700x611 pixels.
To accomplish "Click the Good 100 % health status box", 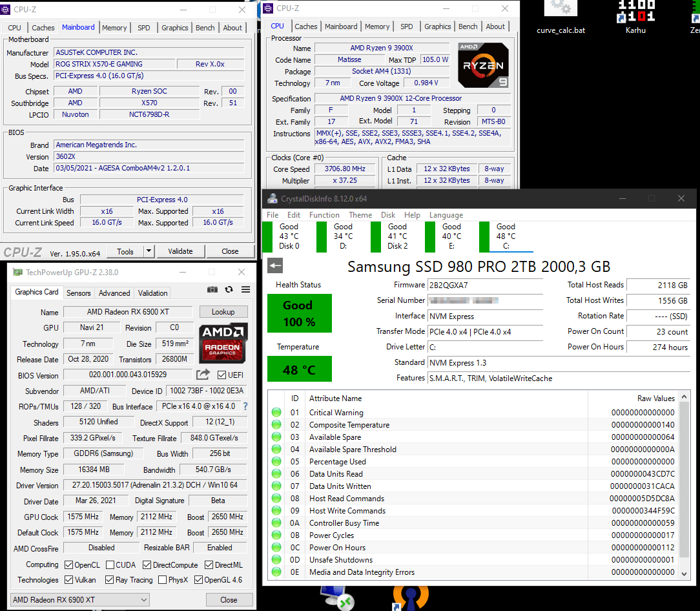I will tap(299, 313).
